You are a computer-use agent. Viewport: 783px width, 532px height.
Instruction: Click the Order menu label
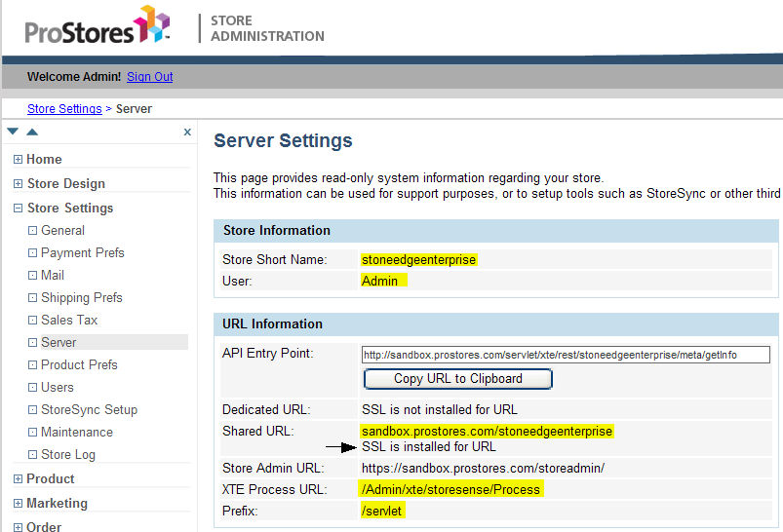tap(44, 527)
